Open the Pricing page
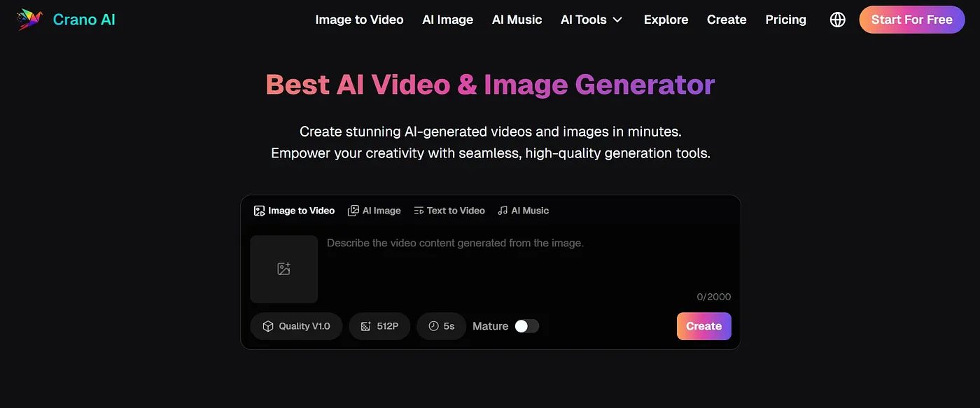This screenshot has width=980, height=408. pyautogui.click(x=785, y=20)
